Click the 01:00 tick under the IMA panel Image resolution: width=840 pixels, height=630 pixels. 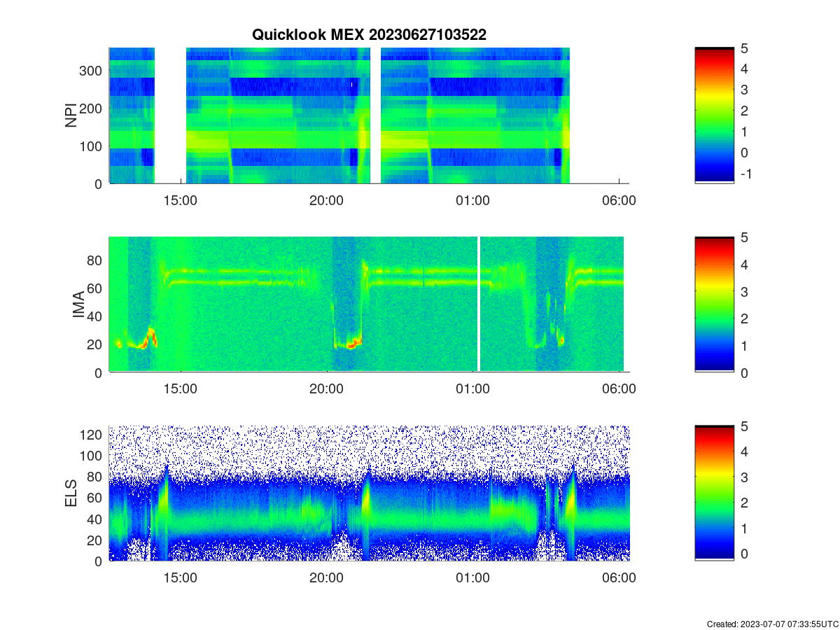472,388
